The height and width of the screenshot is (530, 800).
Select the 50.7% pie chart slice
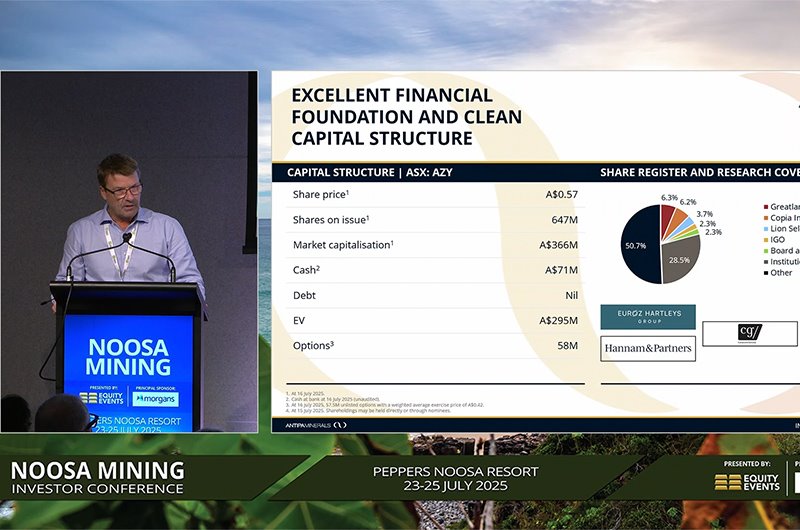(x=640, y=245)
